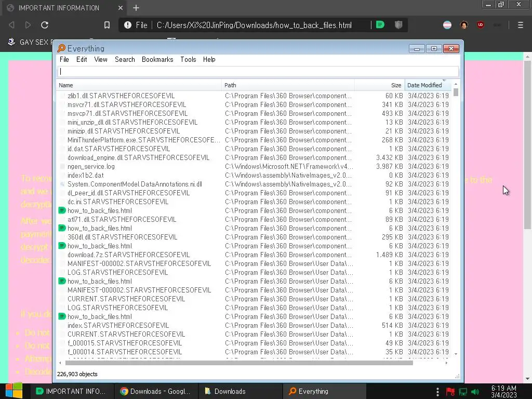Switch to Downloads folder taskbar item
The width and height of the screenshot is (532, 399).
(240, 391)
